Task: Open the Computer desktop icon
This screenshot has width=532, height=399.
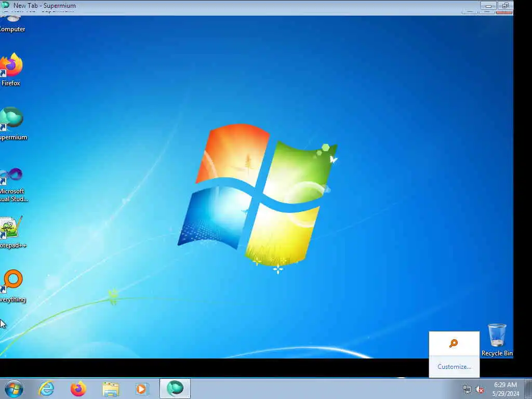Action: [x=12, y=24]
